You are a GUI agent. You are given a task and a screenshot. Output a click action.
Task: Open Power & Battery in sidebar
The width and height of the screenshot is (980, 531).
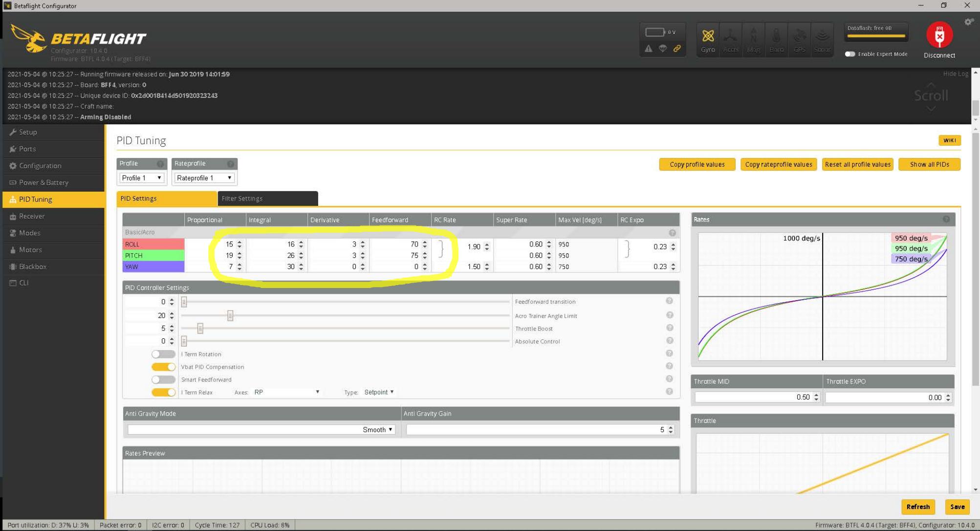pos(54,182)
